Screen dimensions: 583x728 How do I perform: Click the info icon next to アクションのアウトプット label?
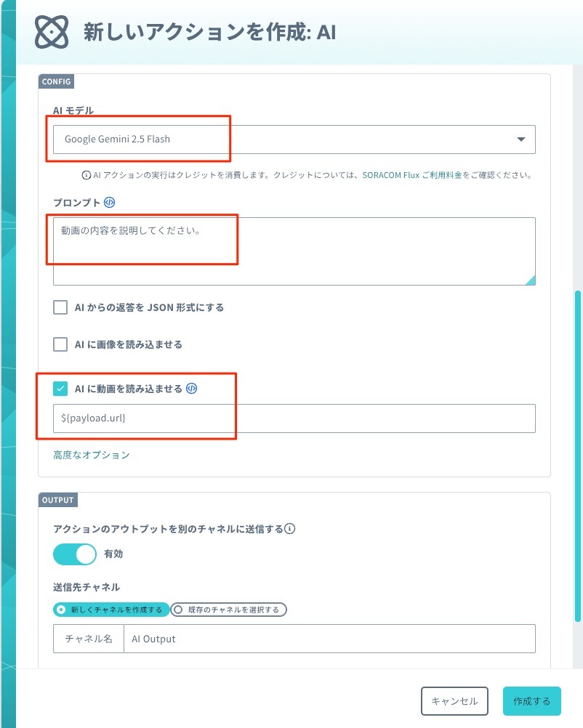pos(289,529)
